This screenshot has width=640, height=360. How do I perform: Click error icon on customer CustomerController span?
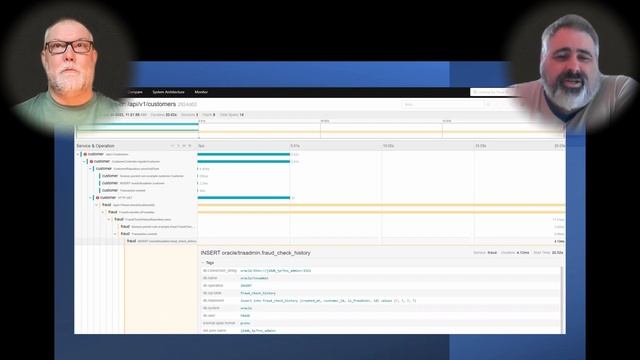click(x=91, y=162)
